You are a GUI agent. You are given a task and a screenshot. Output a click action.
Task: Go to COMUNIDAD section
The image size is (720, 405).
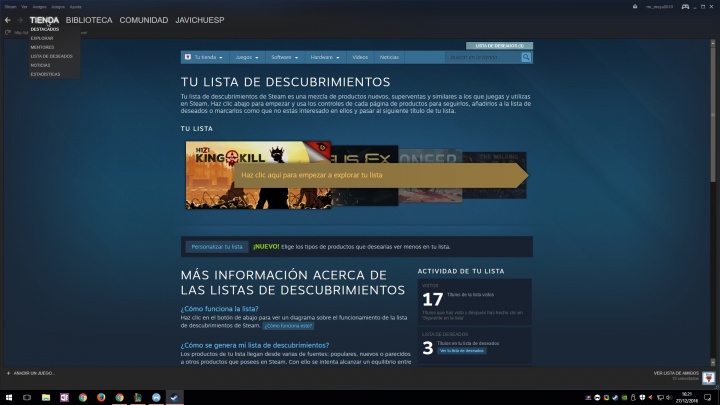(x=144, y=20)
